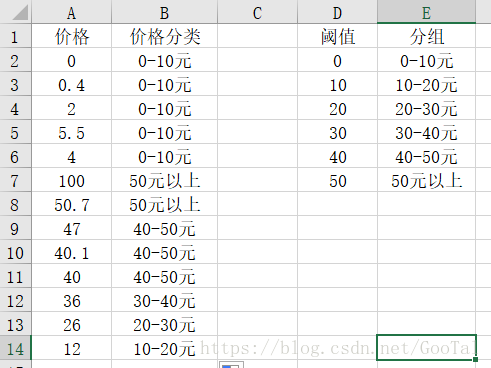Viewport: 491px width, 368px height.
Task: Click group cell E7 showing 50元以上
Action: click(426, 180)
